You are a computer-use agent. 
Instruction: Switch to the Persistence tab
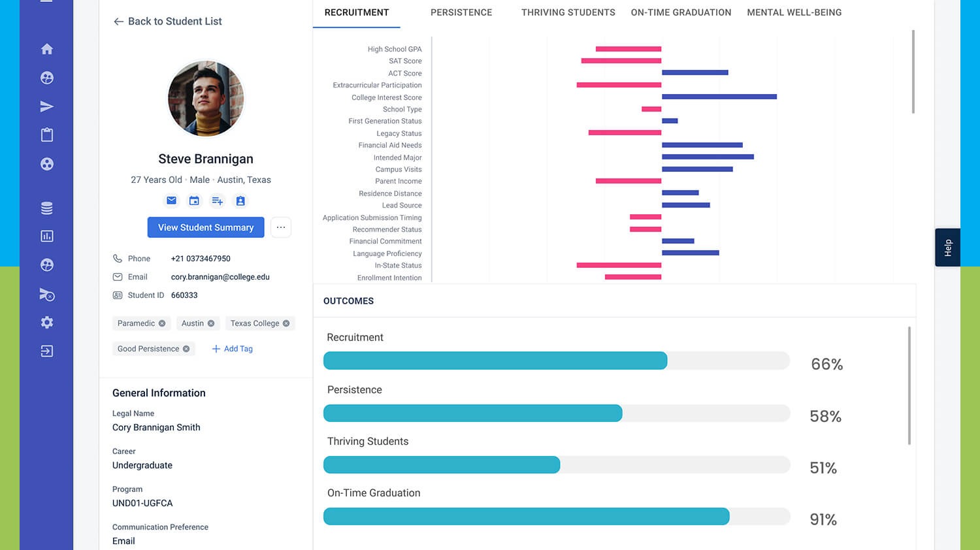click(x=461, y=12)
